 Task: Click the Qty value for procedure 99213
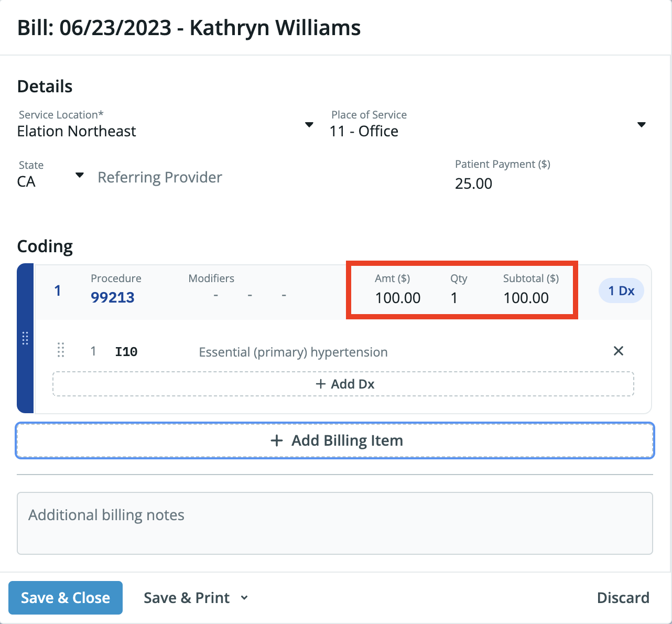(x=454, y=298)
